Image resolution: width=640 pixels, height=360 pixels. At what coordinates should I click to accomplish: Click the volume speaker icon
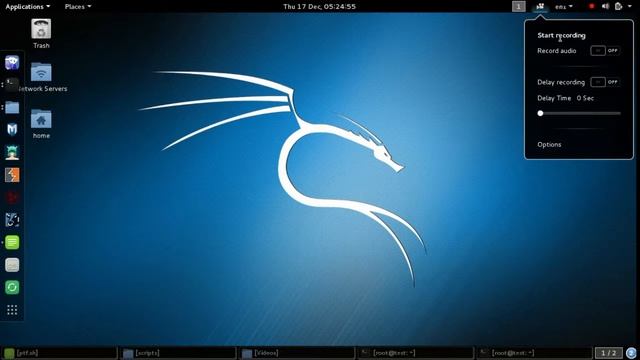coord(605,7)
